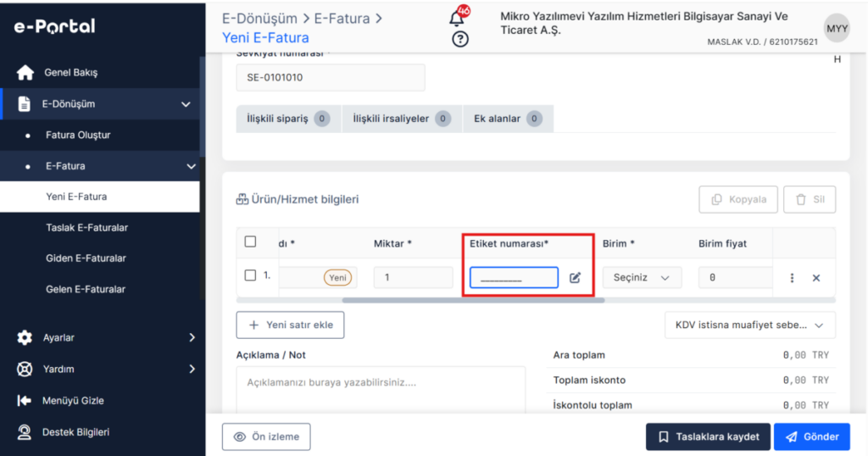This screenshot has width=868, height=456.
Task: Remove row 1 with the X icon
Action: pyautogui.click(x=816, y=278)
